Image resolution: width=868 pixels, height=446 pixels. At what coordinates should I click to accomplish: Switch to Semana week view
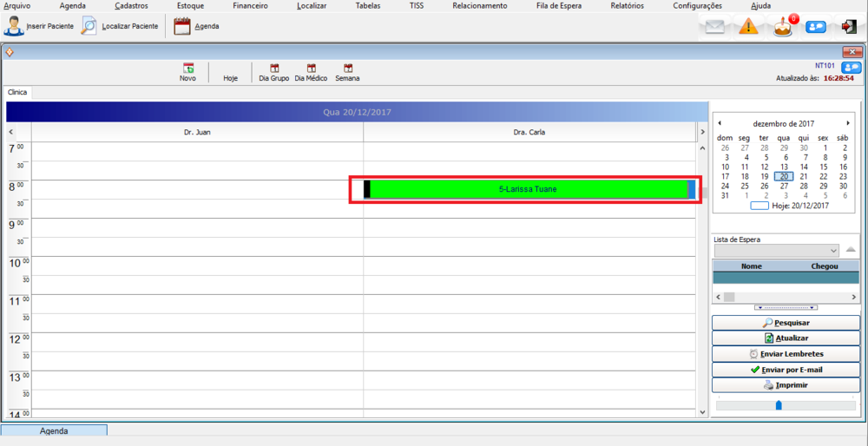click(347, 69)
